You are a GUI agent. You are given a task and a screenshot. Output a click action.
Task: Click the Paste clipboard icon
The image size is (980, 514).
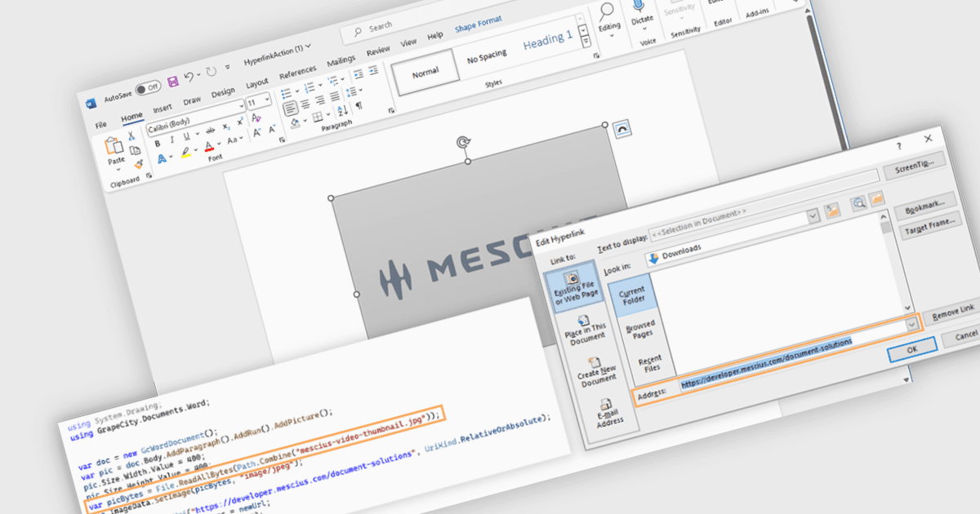pyautogui.click(x=114, y=145)
